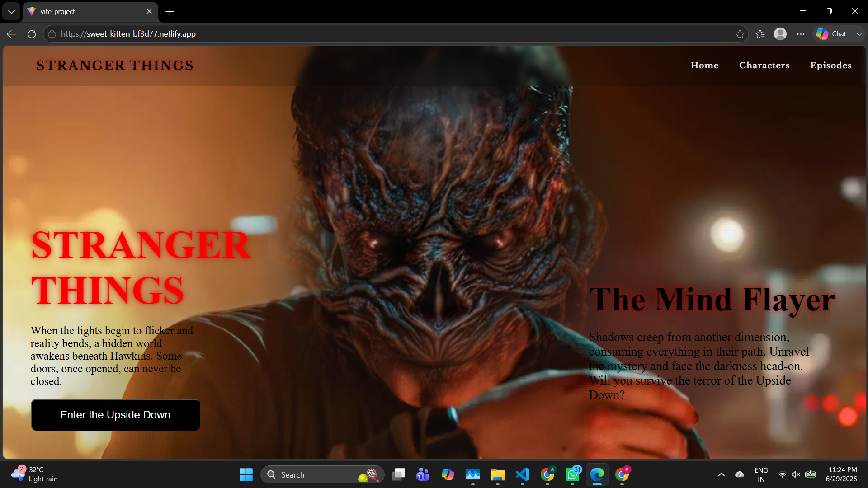Show hidden system tray icons
This screenshot has width=868, height=488.
point(722,474)
